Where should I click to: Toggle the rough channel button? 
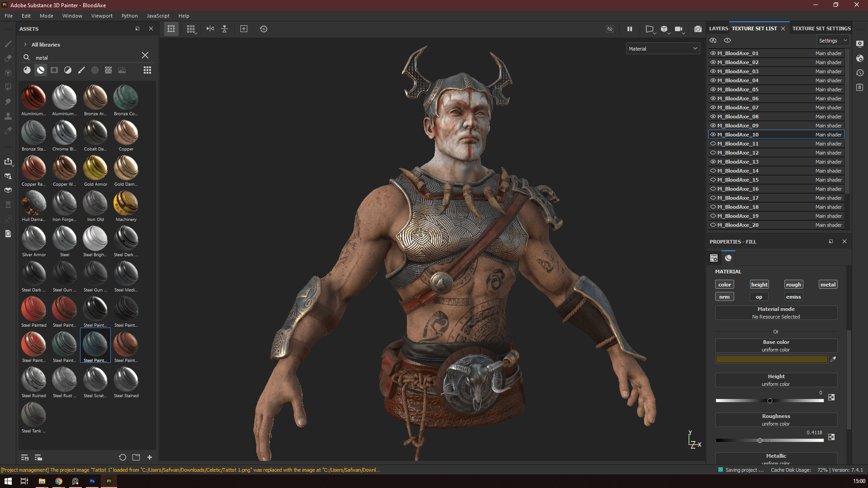[x=793, y=284]
